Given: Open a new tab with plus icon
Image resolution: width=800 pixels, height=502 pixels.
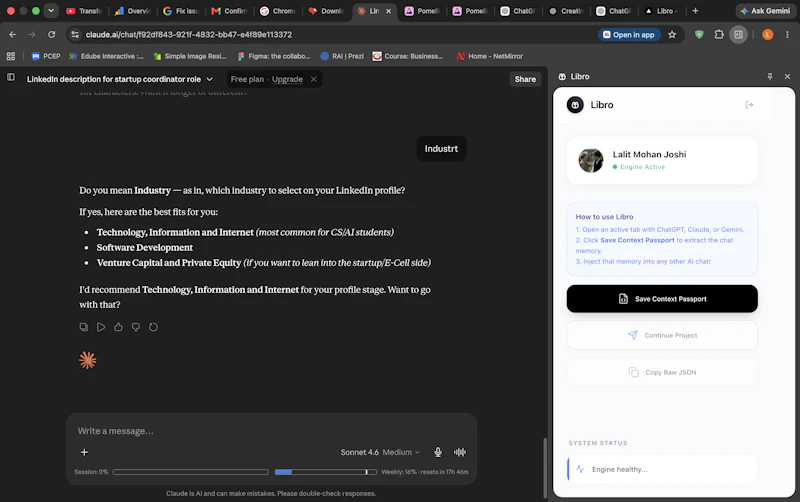Looking at the screenshot, I should 695,11.
